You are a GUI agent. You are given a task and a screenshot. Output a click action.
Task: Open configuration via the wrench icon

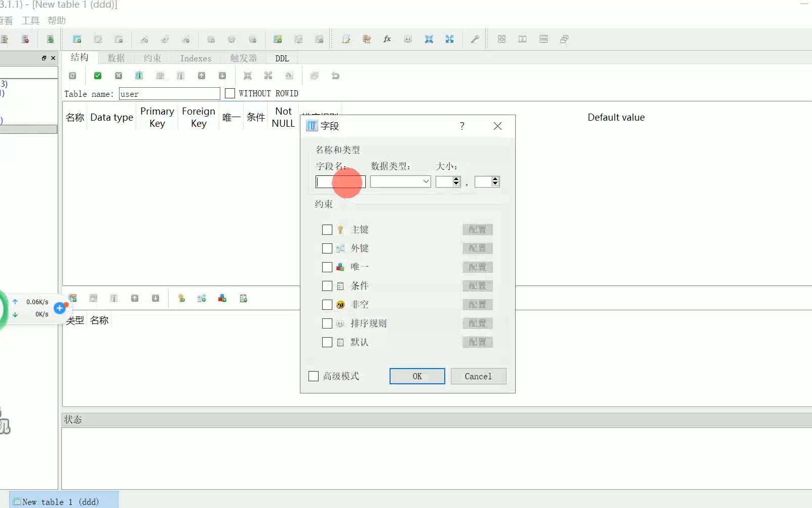(x=475, y=39)
